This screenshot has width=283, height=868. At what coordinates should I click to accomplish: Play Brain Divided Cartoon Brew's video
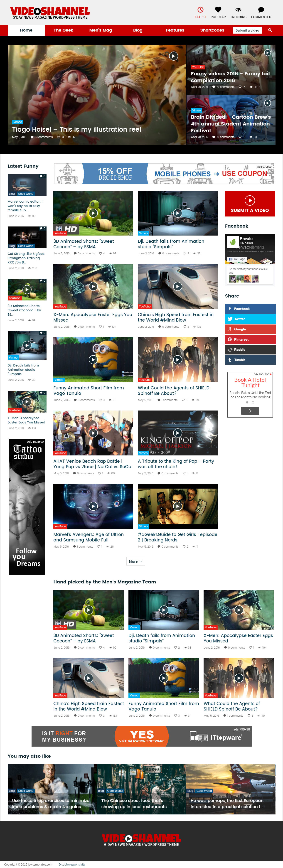(x=268, y=103)
